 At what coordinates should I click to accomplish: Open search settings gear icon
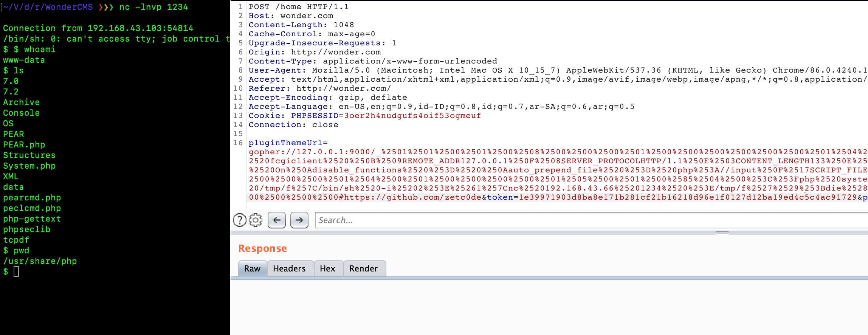point(256,220)
